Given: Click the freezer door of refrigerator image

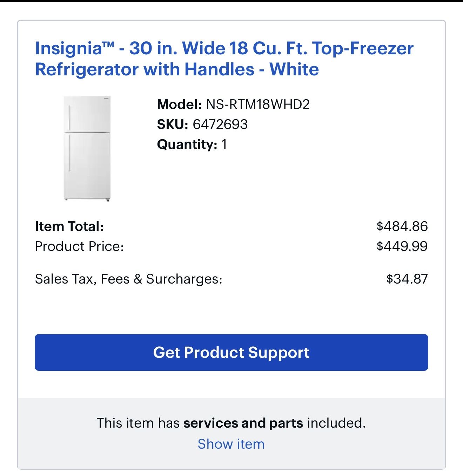Looking at the screenshot, I should click(x=87, y=114).
